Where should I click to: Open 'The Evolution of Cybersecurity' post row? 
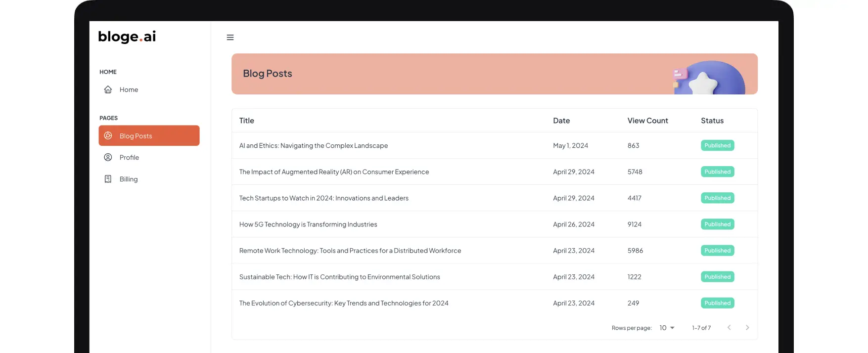click(x=495, y=303)
